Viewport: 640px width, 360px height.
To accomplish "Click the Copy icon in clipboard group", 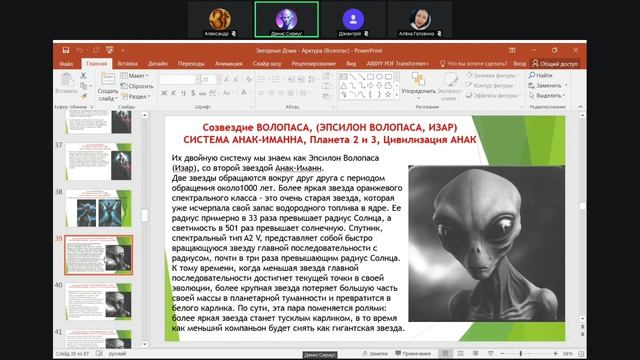I will [83, 86].
